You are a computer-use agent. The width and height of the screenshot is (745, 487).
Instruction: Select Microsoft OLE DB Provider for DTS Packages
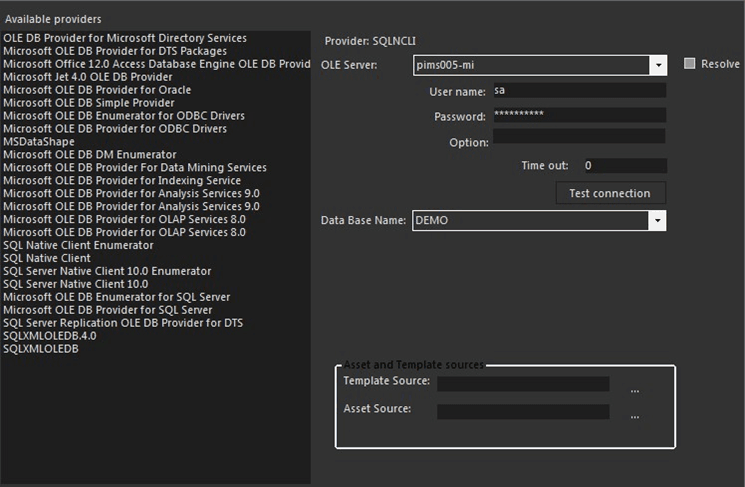pyautogui.click(x=115, y=51)
